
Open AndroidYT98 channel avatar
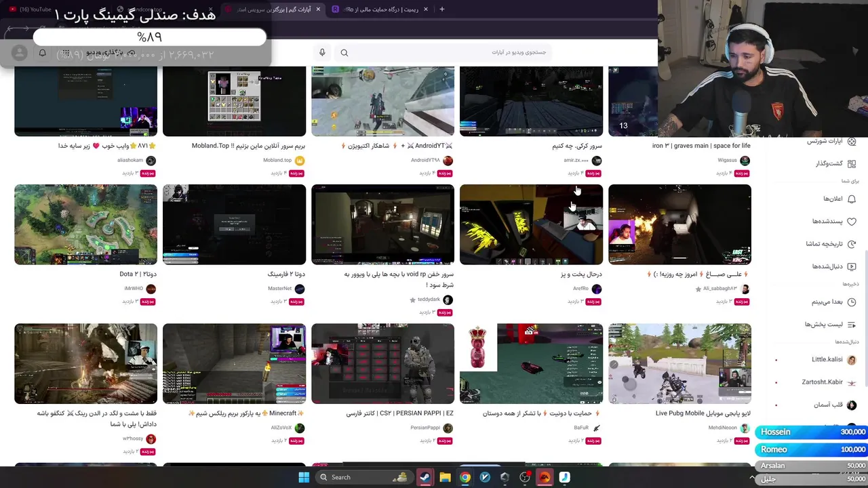click(448, 161)
